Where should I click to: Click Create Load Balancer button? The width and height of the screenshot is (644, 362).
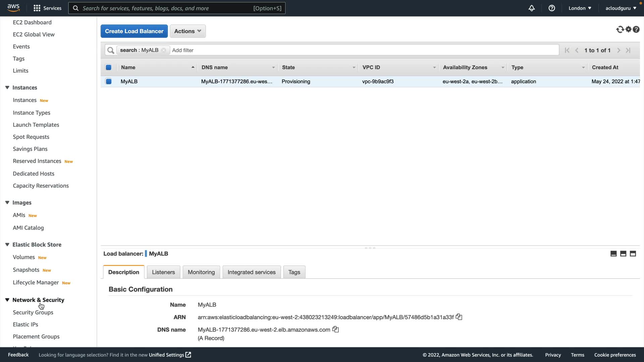click(134, 31)
